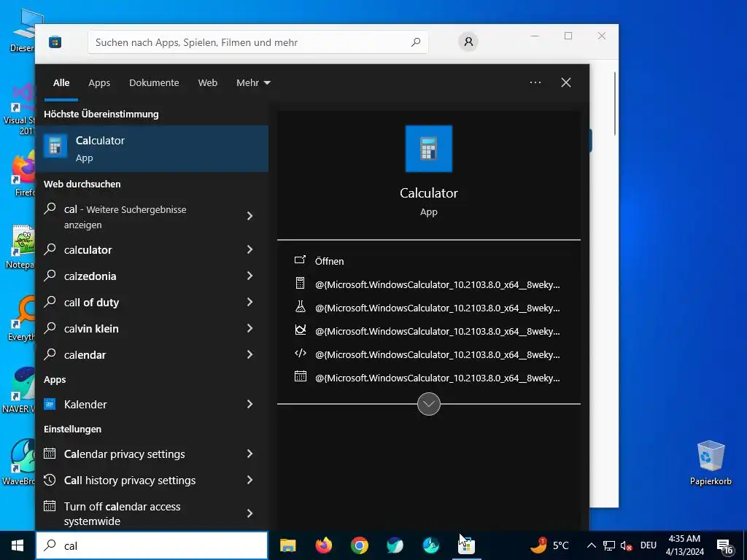Launch Firefox from the taskbar
The image size is (747, 560).
point(323,545)
